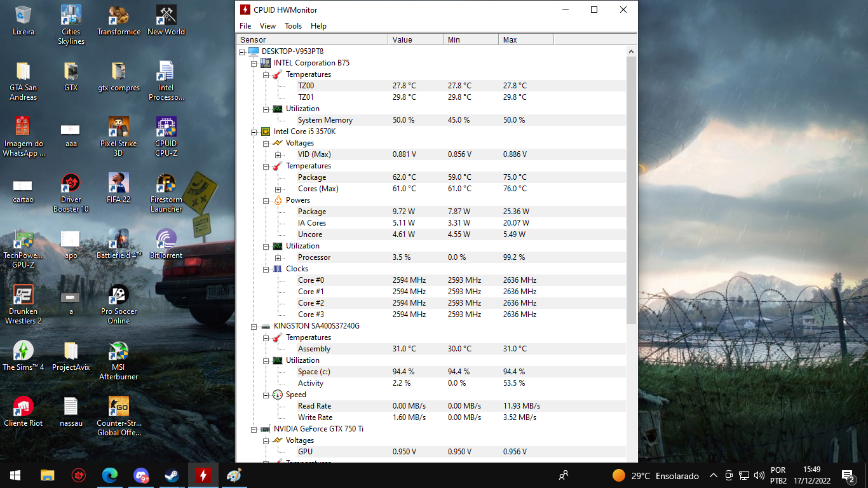This screenshot has width=868, height=488.
Task: Collapse the DESKTOP-V953PT8 root node
Action: [242, 51]
